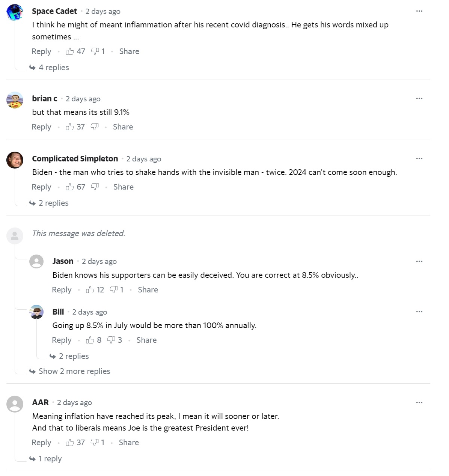The width and height of the screenshot is (449, 476).
Task: Thumbs up Space Cadet's comment
Action: (70, 51)
